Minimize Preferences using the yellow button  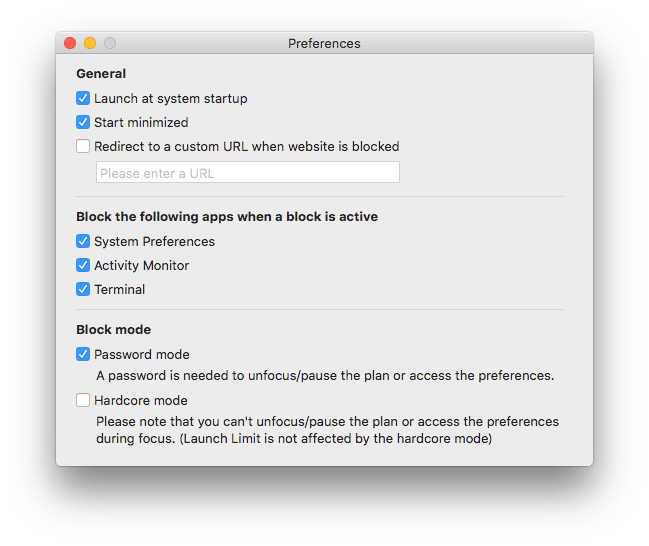tap(90, 43)
